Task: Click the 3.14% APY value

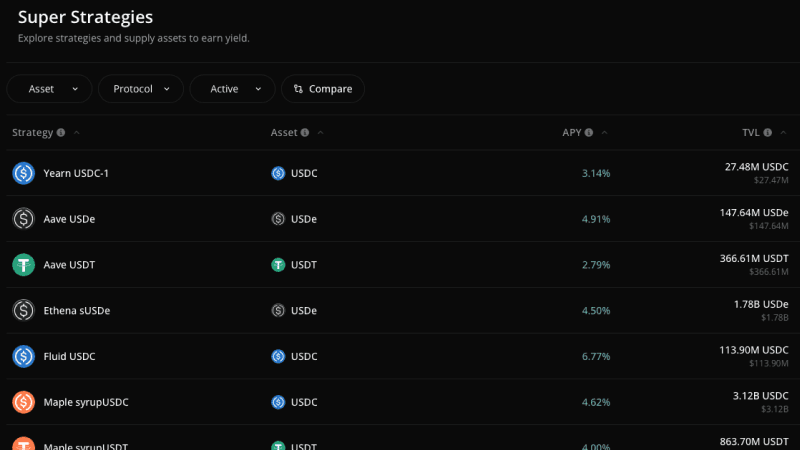Action: [x=596, y=173]
